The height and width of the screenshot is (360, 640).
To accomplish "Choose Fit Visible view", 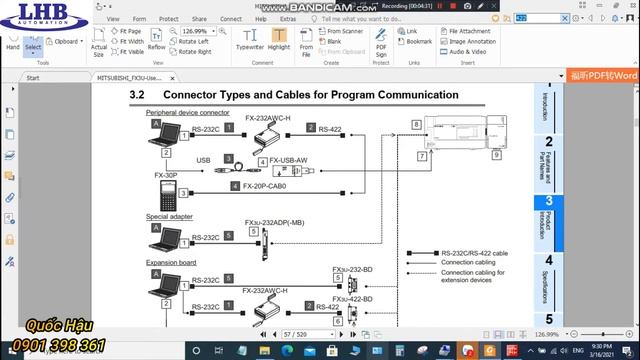I will tap(128, 52).
